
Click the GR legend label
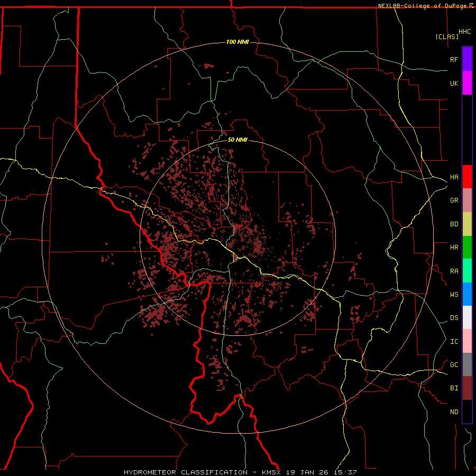pyautogui.click(x=454, y=200)
